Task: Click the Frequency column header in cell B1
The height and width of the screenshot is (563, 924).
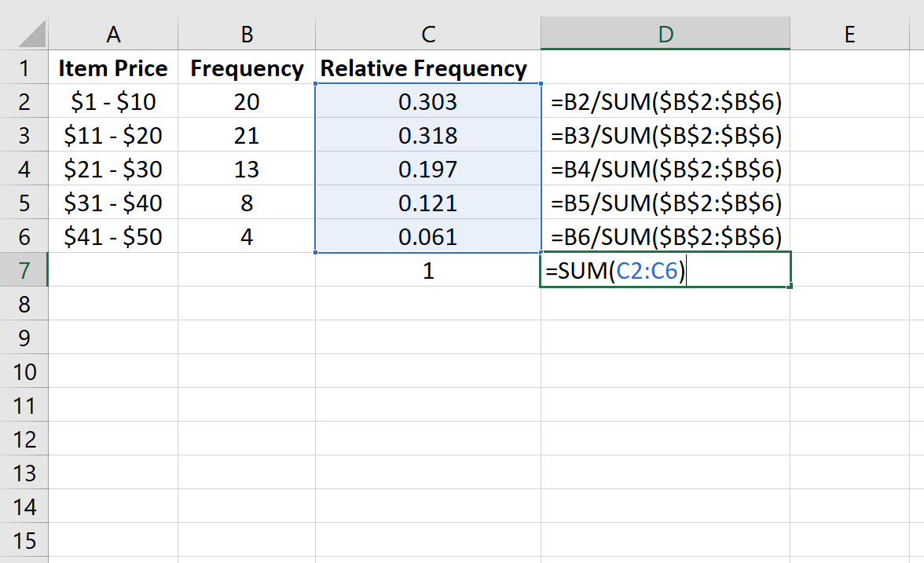Action: click(x=246, y=68)
